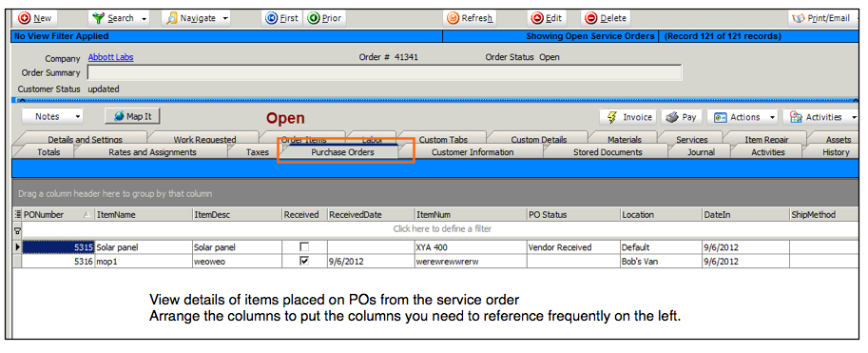The height and width of the screenshot is (353, 868).
Task: Delete the current service order
Action: 606,18
